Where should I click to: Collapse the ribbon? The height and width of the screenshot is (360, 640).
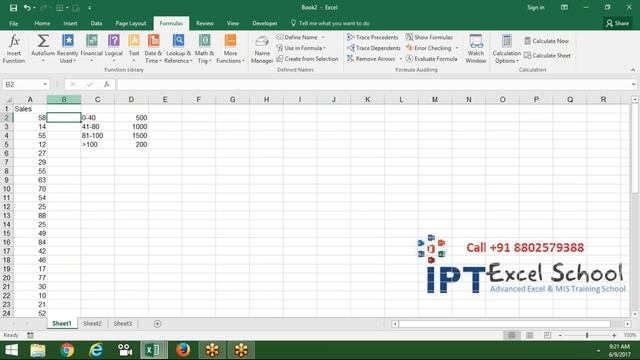(x=633, y=70)
